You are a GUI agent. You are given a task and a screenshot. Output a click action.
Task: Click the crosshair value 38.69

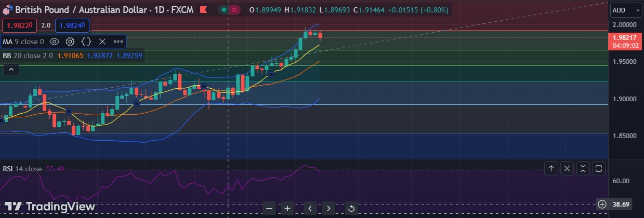pyautogui.click(x=621, y=204)
